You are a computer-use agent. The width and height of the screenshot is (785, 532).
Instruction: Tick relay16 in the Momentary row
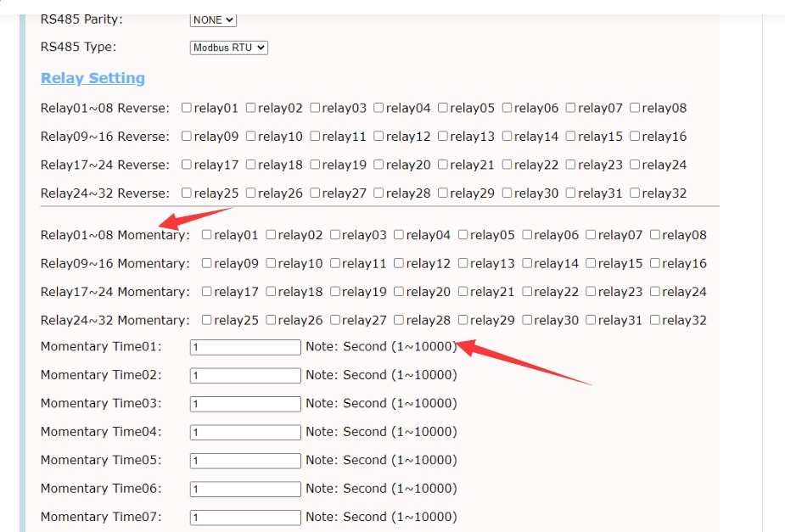point(655,264)
